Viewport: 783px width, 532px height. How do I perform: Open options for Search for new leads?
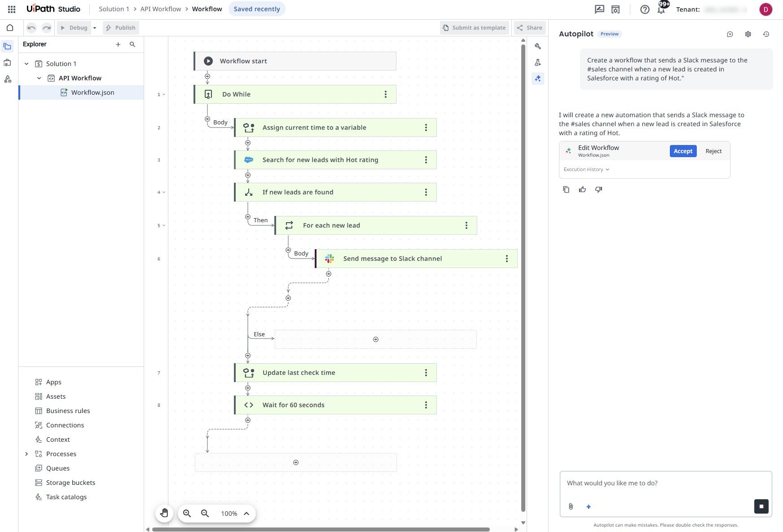[x=426, y=160]
